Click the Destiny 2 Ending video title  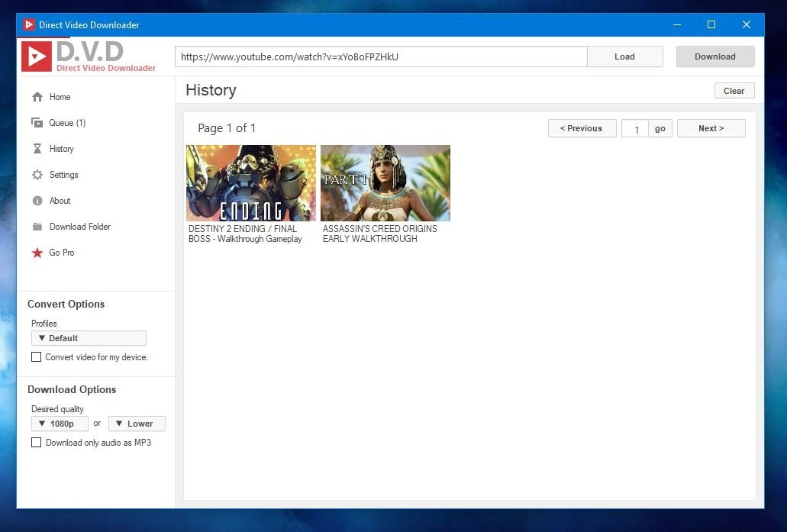click(245, 234)
